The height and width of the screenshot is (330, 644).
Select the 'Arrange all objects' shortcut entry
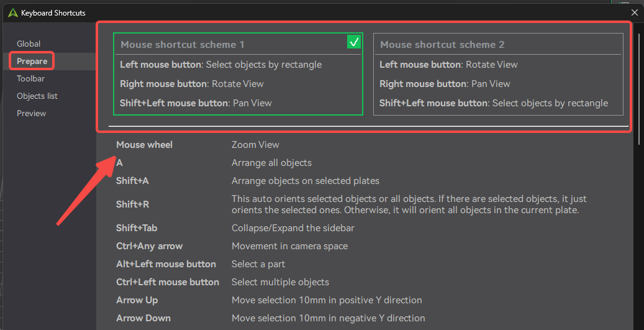pyautogui.click(x=271, y=163)
